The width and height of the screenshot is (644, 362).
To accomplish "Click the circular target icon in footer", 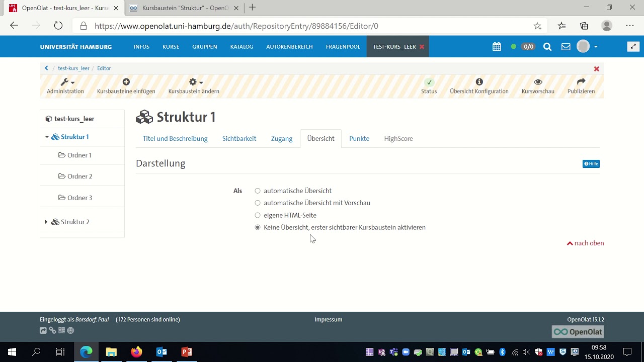I will coord(70,330).
